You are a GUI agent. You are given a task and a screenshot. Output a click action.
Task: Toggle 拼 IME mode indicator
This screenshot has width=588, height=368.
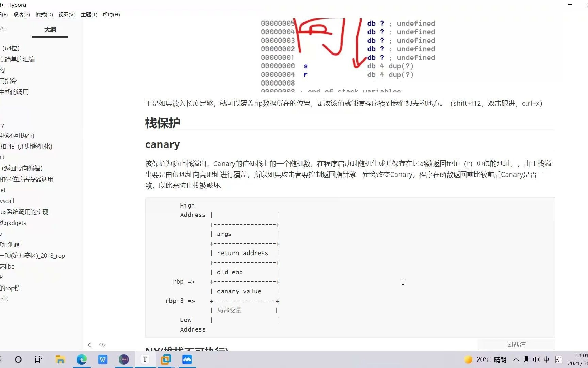coord(558,359)
